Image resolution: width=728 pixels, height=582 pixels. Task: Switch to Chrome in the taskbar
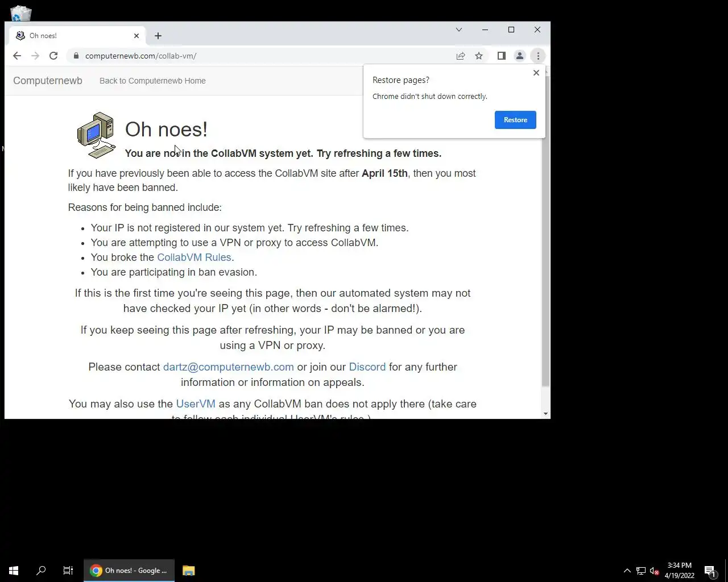point(129,571)
